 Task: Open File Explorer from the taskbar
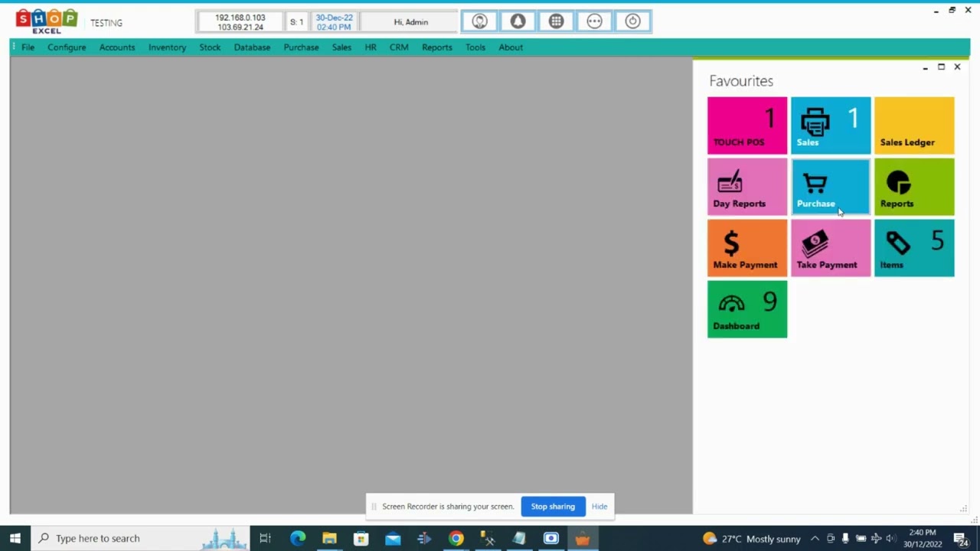point(329,538)
